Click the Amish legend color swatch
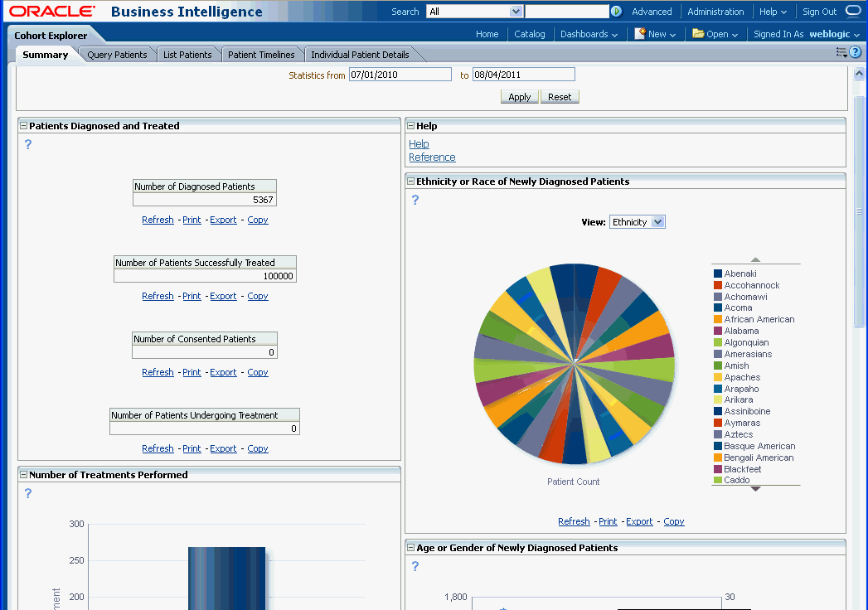This screenshot has height=610, width=868. click(718, 366)
